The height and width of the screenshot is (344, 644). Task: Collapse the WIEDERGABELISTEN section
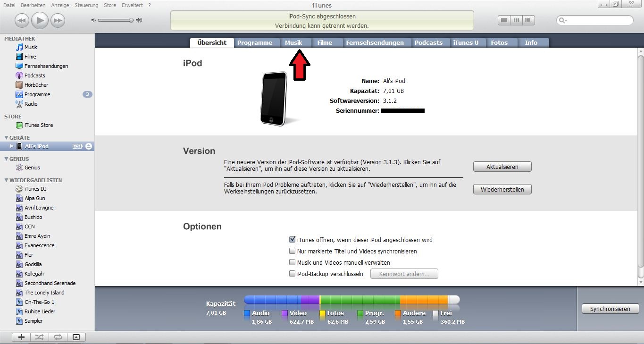click(6, 180)
